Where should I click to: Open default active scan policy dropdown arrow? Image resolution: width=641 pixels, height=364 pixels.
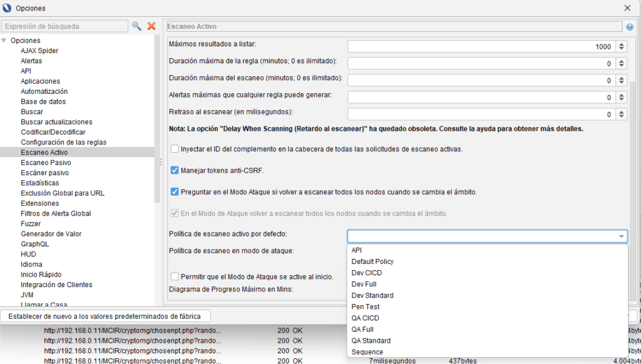pyautogui.click(x=621, y=236)
